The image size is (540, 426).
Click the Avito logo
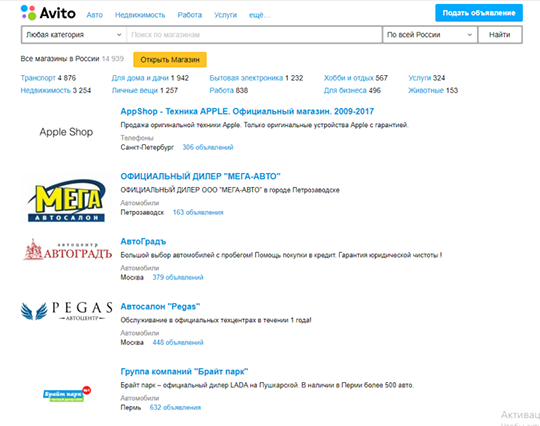[48, 13]
